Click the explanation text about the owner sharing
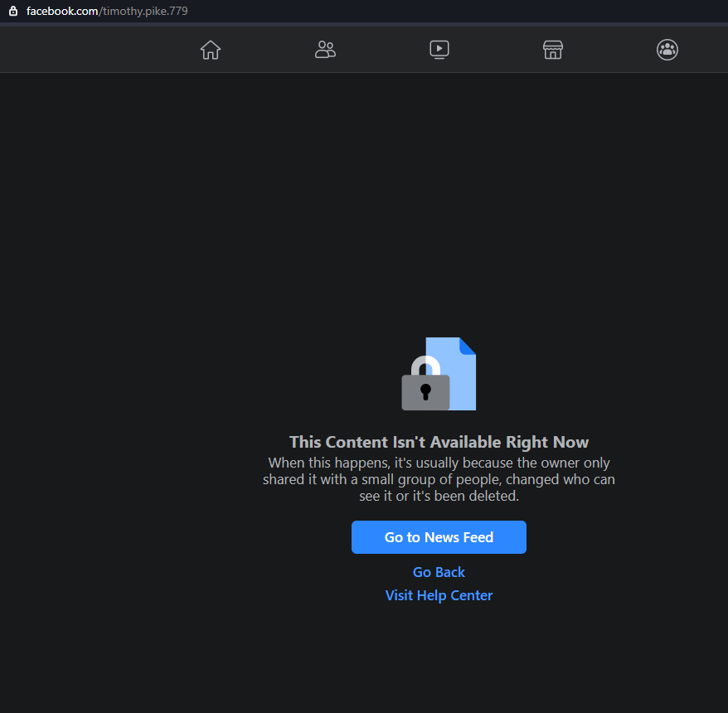Screen dimensions: 728x713 [x=439, y=479]
